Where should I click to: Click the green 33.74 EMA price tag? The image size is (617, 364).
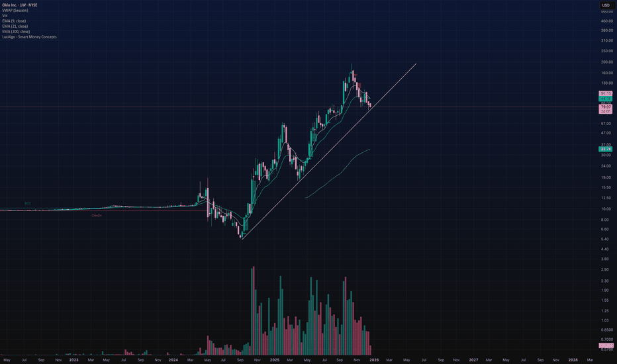(x=606, y=150)
